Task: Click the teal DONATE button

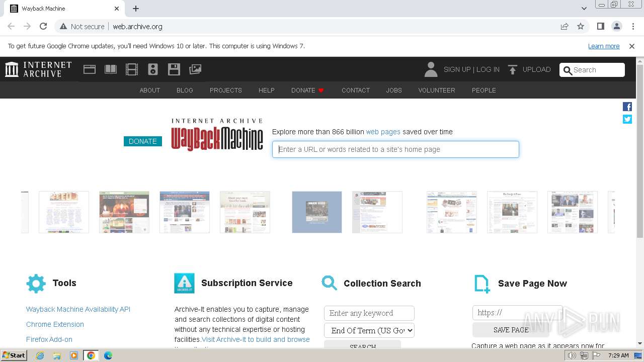Action: click(x=143, y=141)
